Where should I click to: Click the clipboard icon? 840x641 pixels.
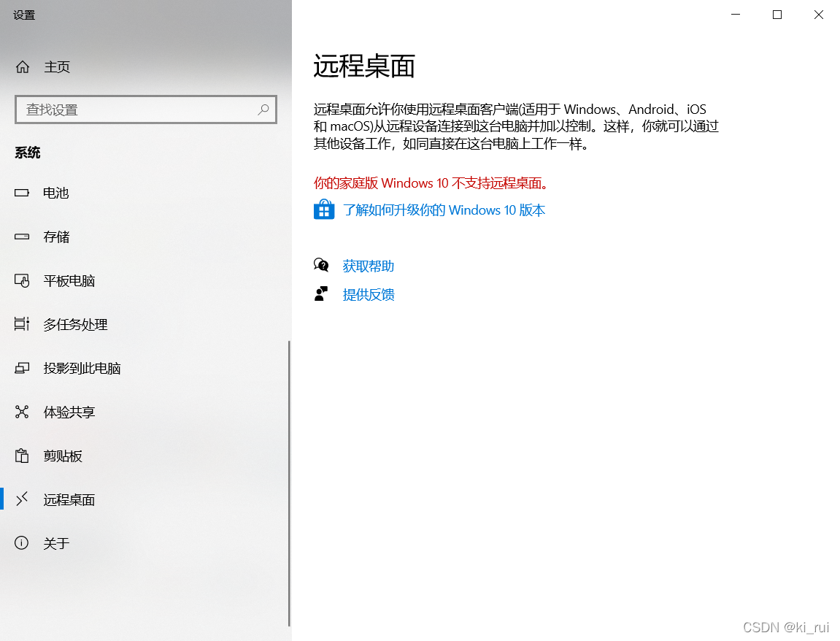22,456
